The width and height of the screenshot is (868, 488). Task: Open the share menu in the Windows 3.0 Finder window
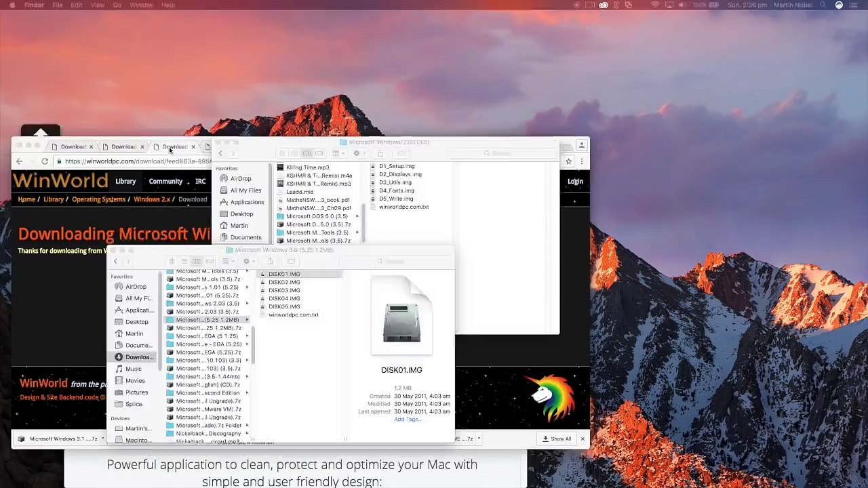(x=270, y=262)
